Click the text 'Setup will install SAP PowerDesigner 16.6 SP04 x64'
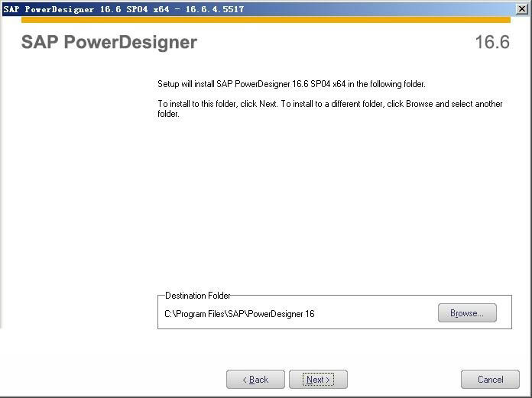Screen dimensions: 532x398 (251, 84)
